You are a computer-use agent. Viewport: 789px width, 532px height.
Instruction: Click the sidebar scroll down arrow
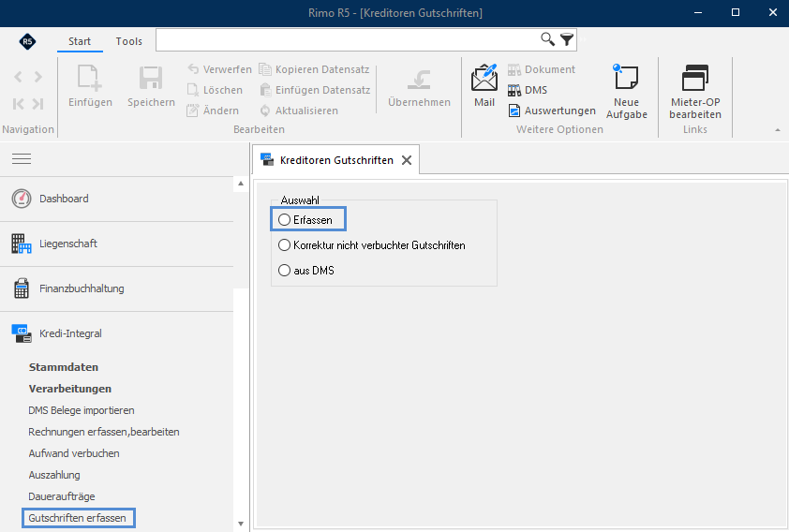(x=241, y=524)
